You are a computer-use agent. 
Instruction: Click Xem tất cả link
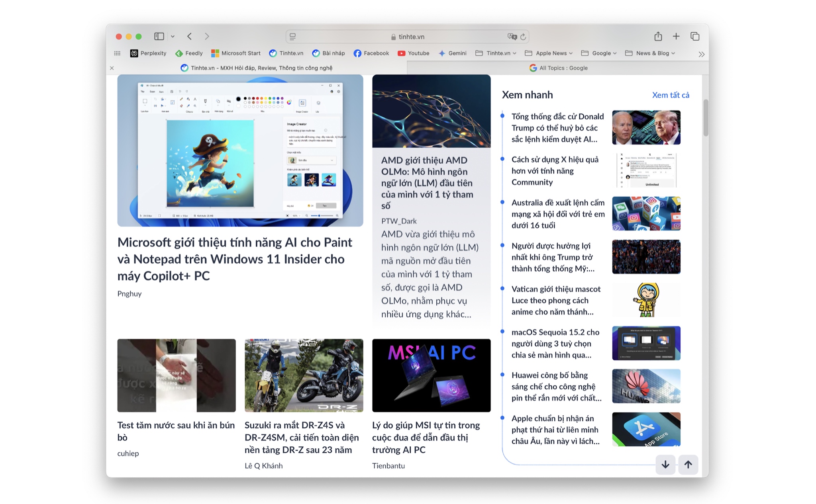671,95
